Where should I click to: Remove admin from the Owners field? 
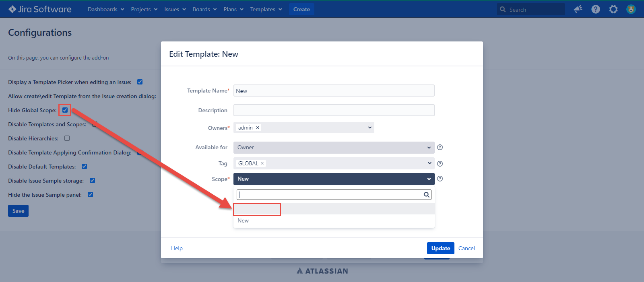coord(258,128)
